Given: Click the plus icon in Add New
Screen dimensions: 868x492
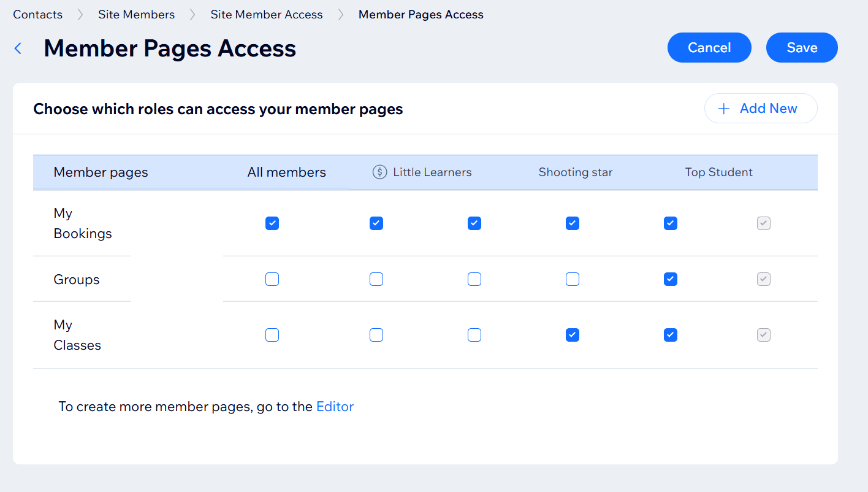Looking at the screenshot, I should [724, 109].
